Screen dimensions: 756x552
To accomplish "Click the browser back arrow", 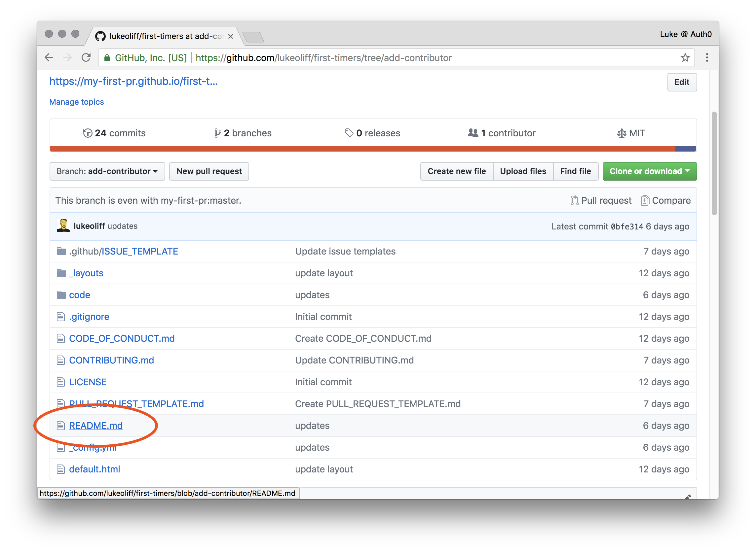I will (x=49, y=57).
